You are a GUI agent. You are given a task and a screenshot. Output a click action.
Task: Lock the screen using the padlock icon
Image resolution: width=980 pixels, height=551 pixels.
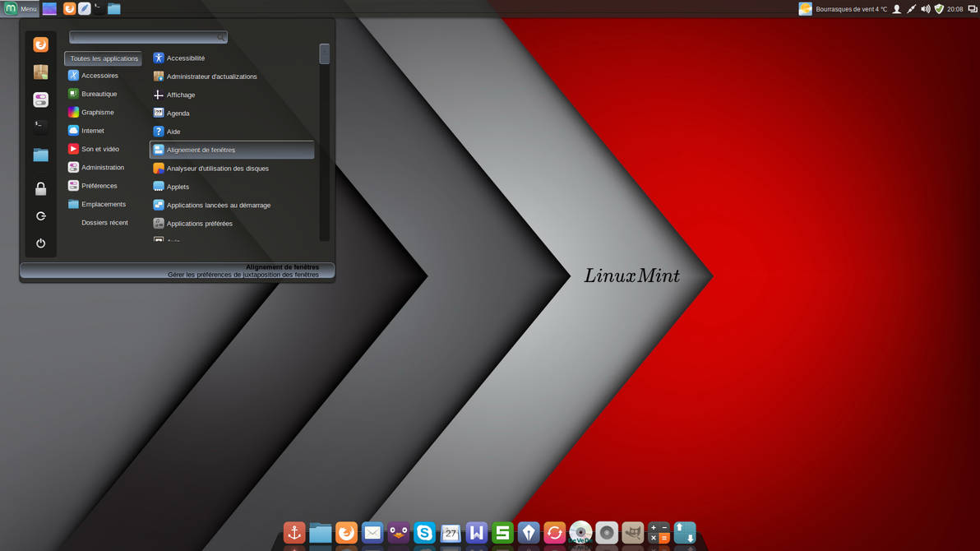pos(40,188)
